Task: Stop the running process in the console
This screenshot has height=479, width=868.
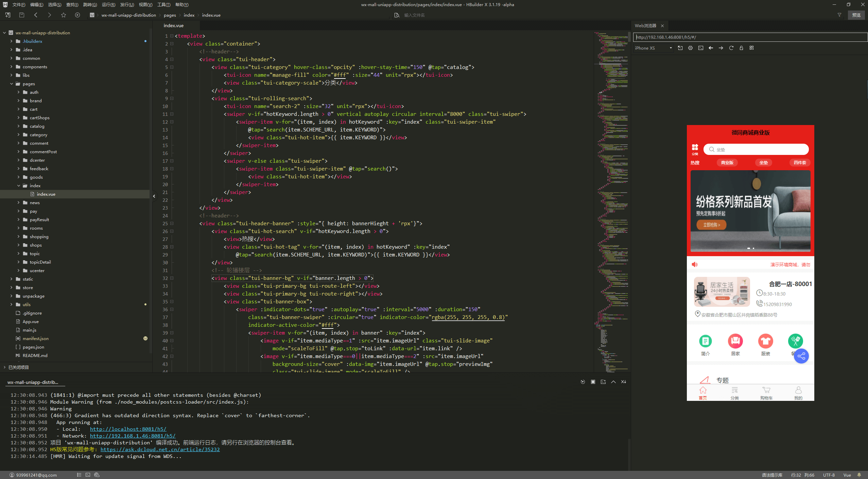Action: 593,382
